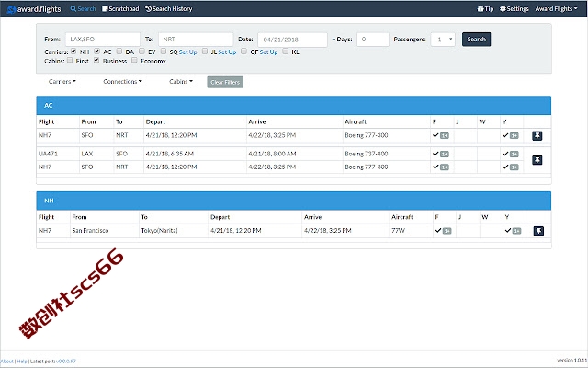Expand the Award Flights account dropdown

[x=556, y=8]
